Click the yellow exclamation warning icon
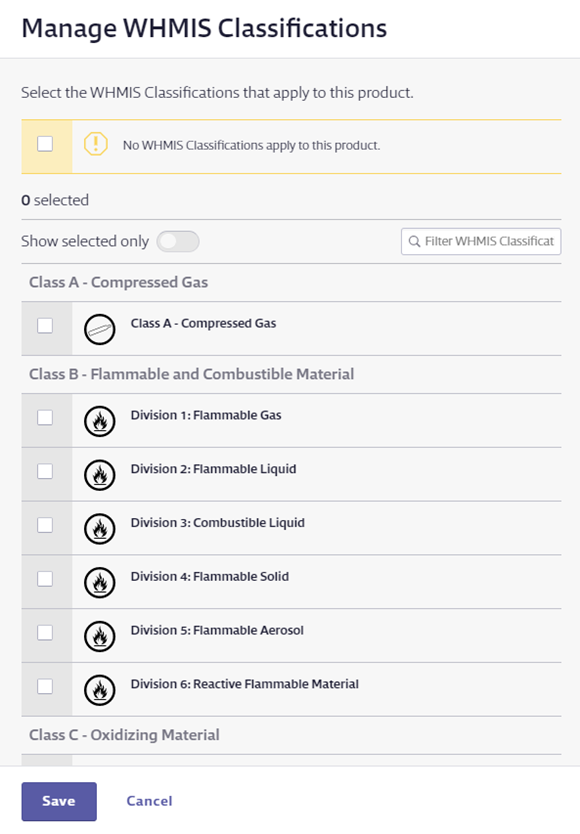Viewport: 580px width, 834px height. click(x=96, y=144)
